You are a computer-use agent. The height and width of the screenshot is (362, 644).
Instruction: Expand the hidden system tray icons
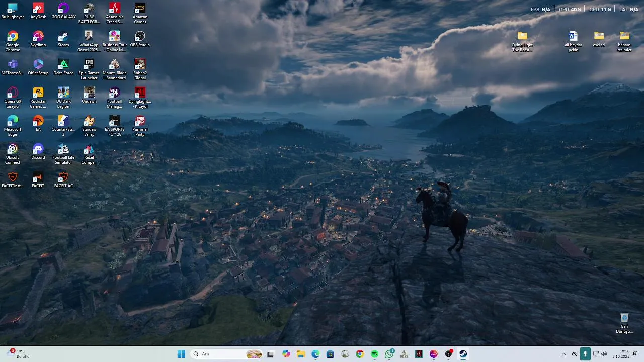click(563, 354)
